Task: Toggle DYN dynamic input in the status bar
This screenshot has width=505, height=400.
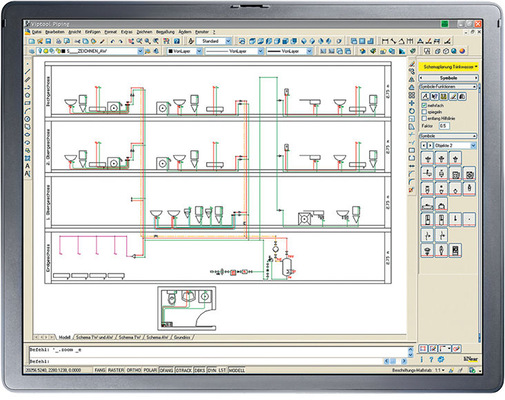Action: click(x=212, y=370)
